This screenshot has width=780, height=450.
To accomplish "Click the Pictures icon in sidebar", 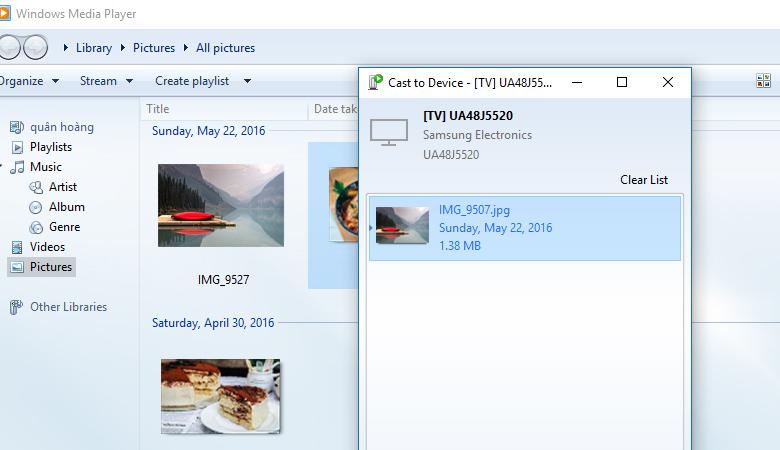I will pos(17,267).
